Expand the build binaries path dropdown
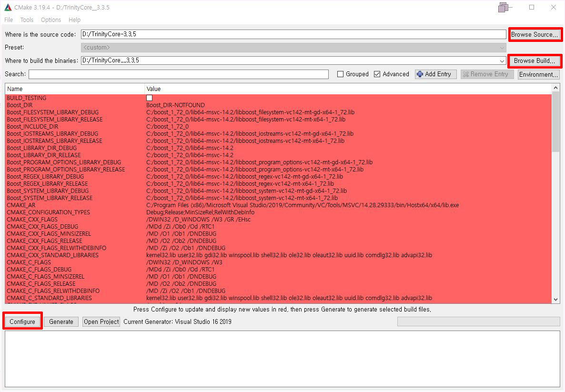565x392 pixels. [x=502, y=61]
